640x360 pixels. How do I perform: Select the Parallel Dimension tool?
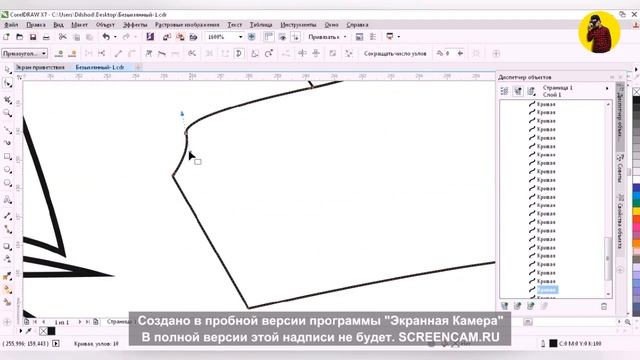tap(7, 216)
